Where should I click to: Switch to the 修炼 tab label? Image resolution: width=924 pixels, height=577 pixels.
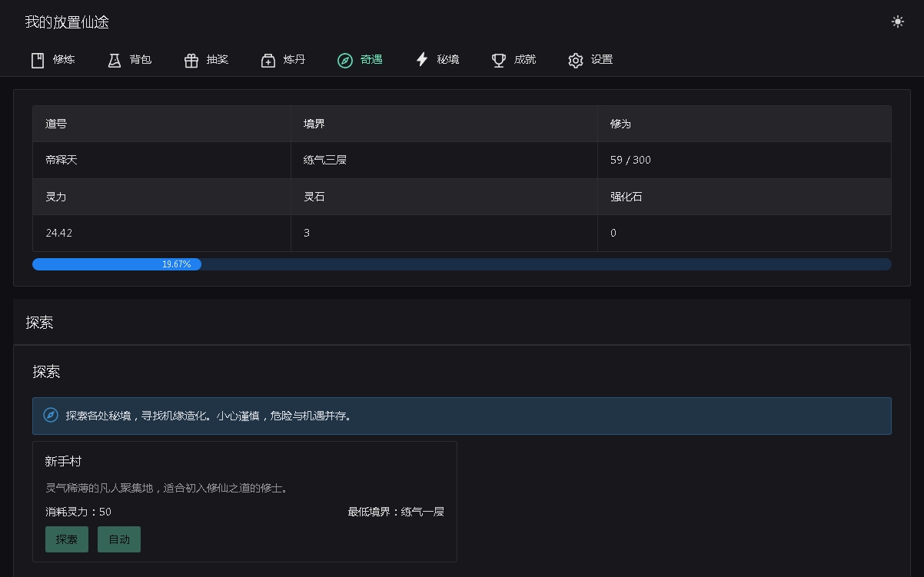point(64,60)
